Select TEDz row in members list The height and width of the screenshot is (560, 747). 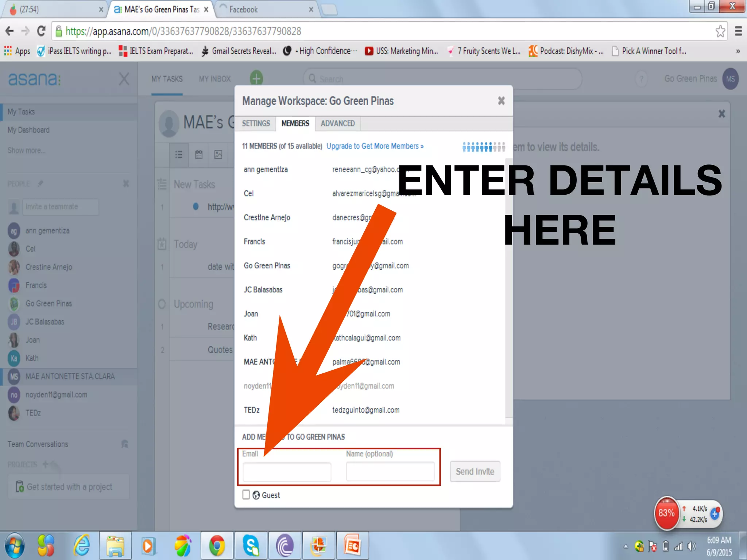(370, 410)
